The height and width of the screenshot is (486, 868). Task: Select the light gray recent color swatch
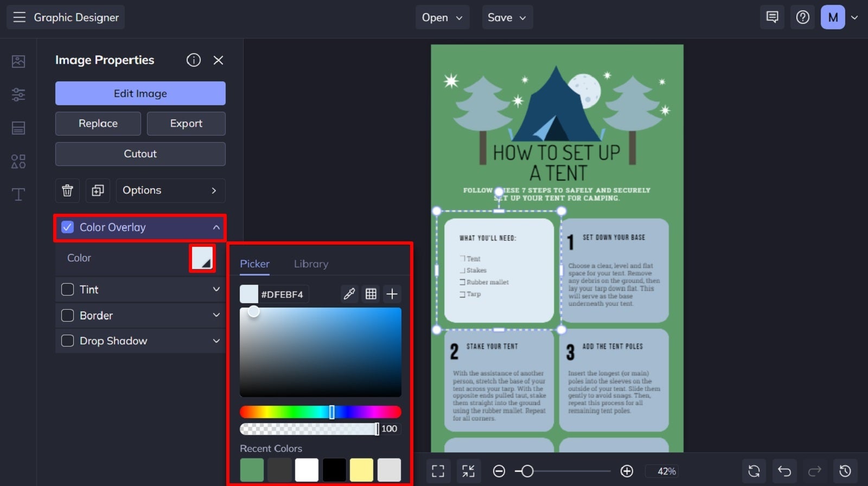point(389,470)
